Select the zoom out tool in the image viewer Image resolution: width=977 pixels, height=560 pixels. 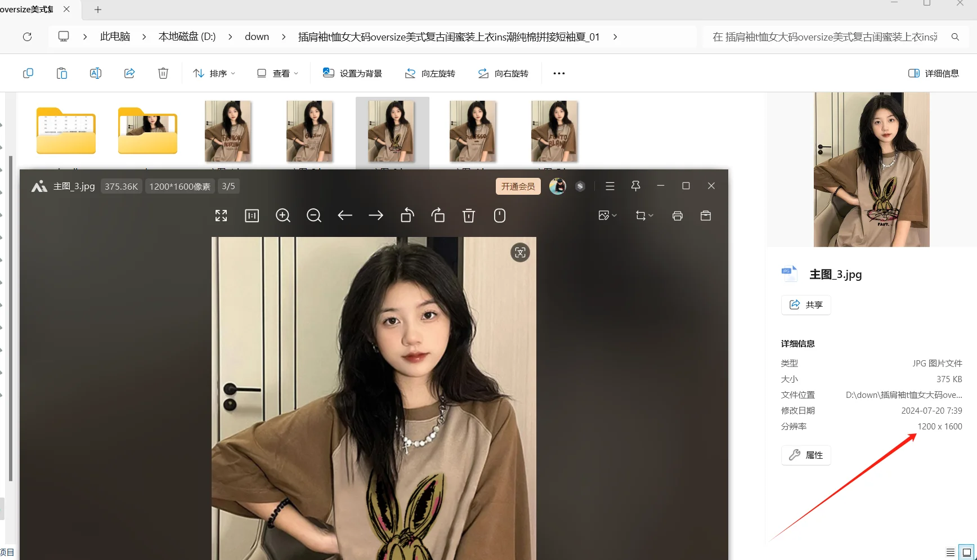click(x=314, y=216)
